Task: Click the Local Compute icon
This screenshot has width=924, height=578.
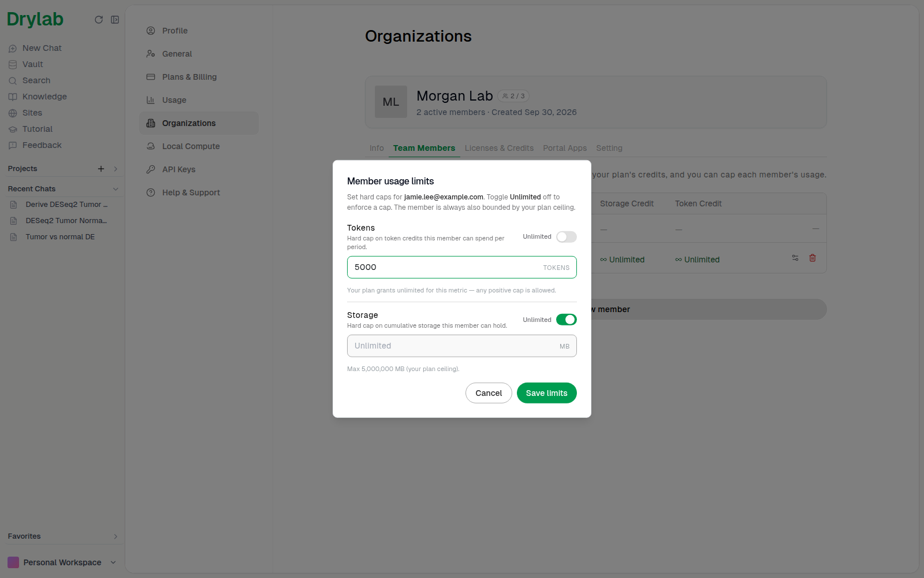Action: pos(151,146)
